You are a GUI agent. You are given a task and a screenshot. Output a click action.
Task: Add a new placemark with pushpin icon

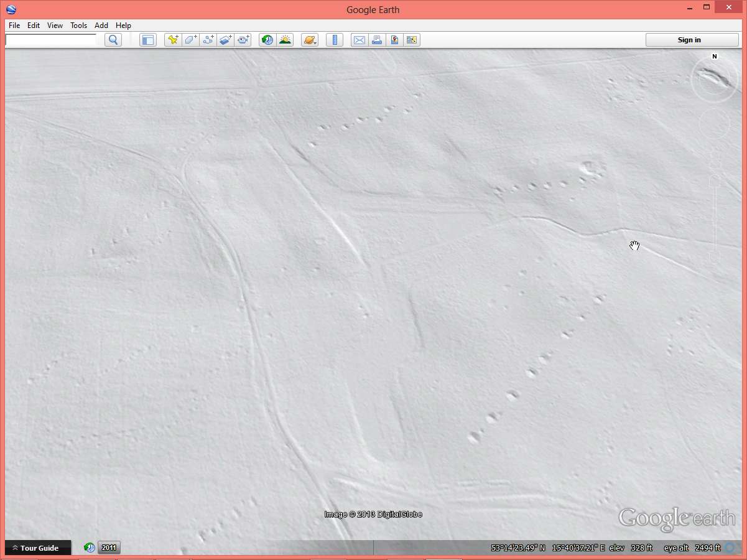tap(174, 40)
